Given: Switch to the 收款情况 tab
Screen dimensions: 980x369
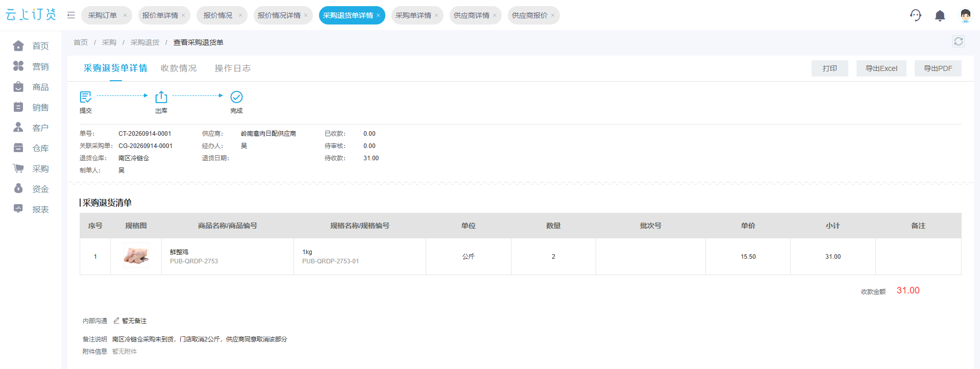Looking at the screenshot, I should (179, 68).
